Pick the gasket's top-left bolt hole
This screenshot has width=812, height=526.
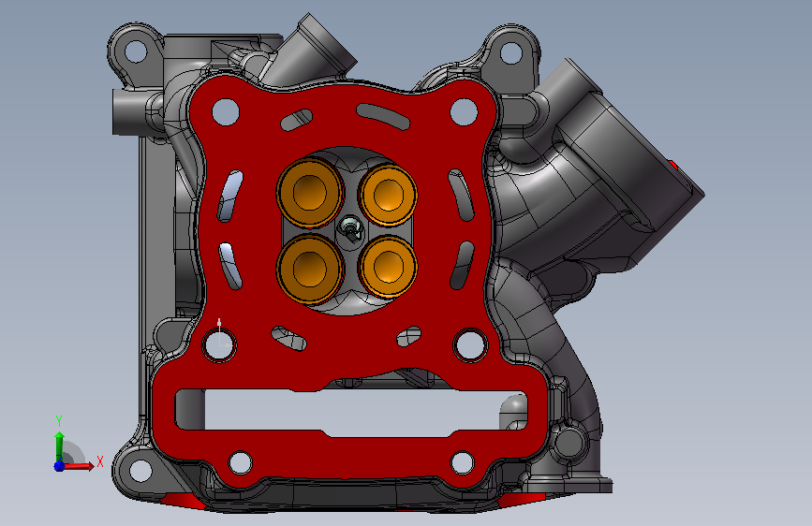(226, 111)
